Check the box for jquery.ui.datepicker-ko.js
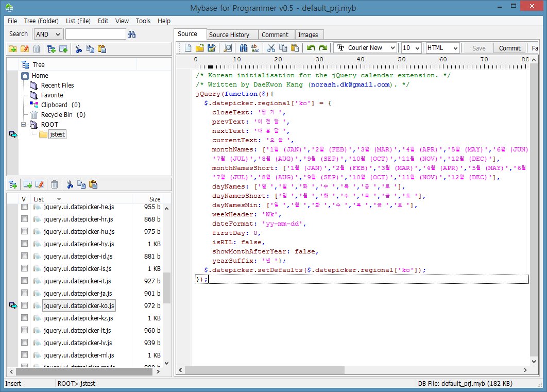The image size is (547, 392). [x=24, y=305]
